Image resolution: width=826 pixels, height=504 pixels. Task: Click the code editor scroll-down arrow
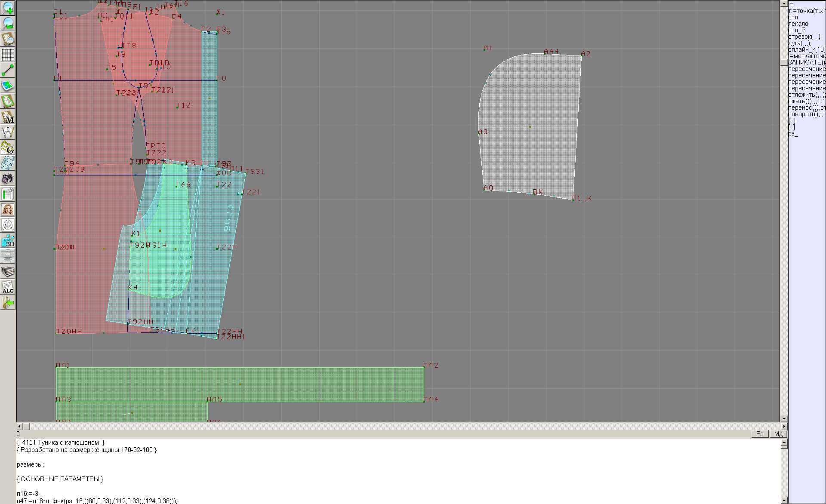[x=784, y=500]
